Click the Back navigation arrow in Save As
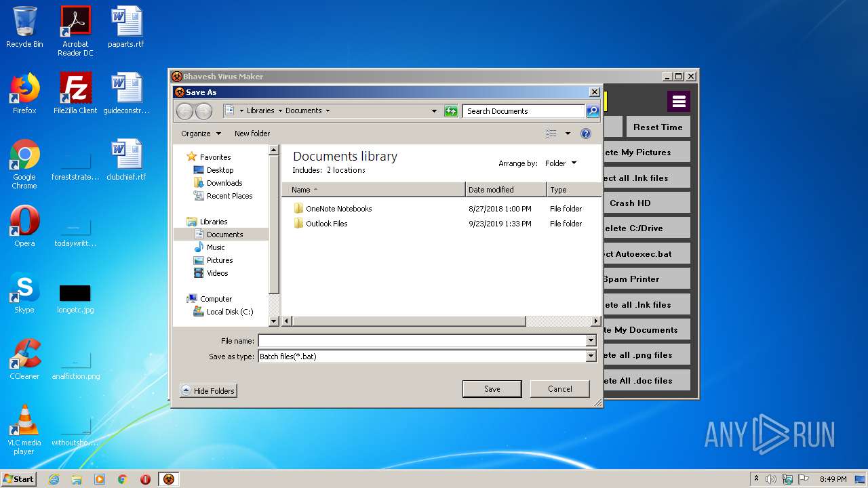The image size is (868, 488). (184, 111)
